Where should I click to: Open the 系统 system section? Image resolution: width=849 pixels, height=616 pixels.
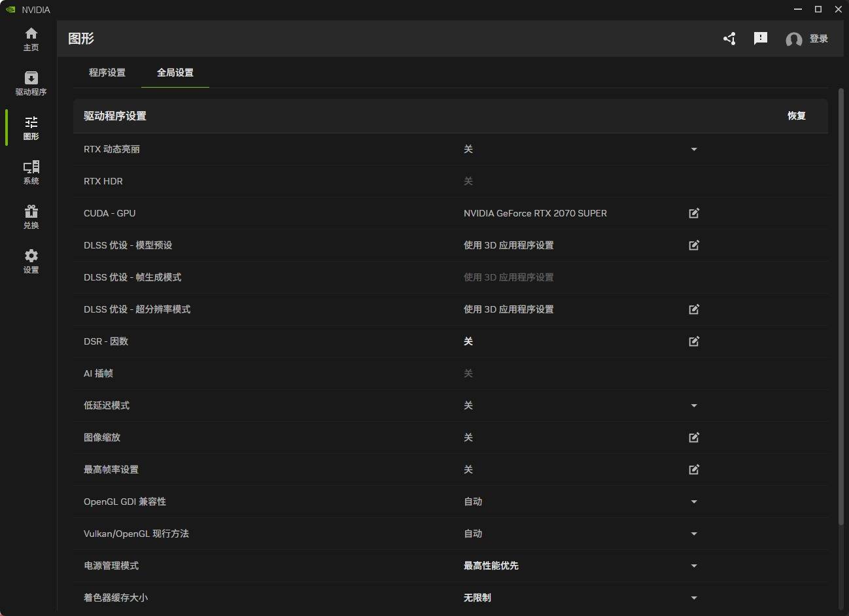(x=31, y=172)
